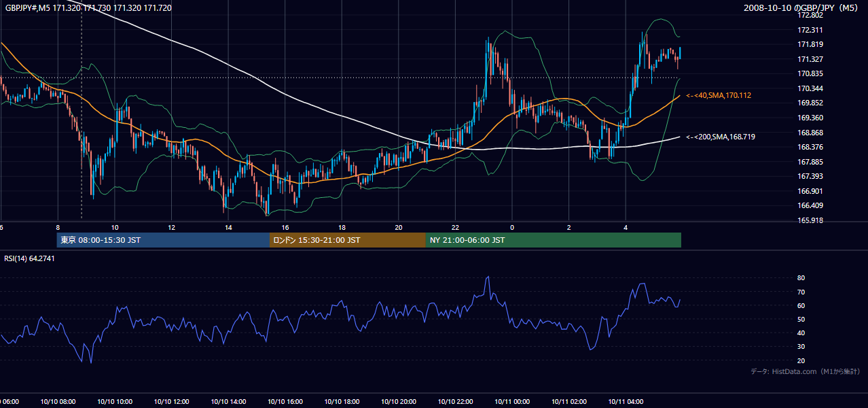Click the RSI 20 level label
The height and width of the screenshot is (408, 868).
coord(801,360)
